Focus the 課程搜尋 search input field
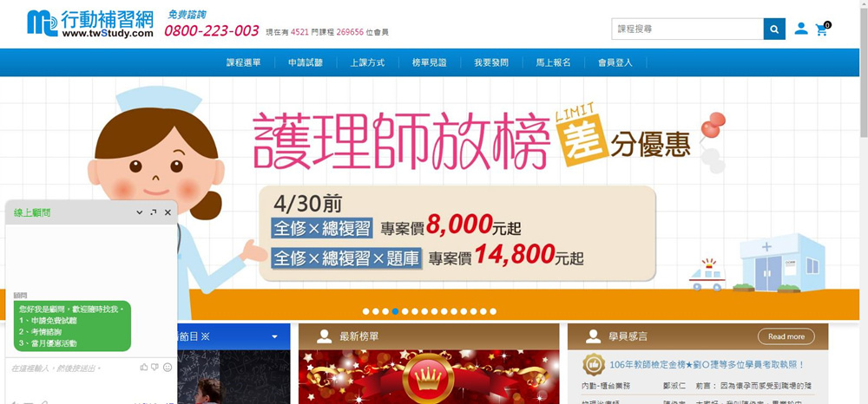 [x=687, y=29]
